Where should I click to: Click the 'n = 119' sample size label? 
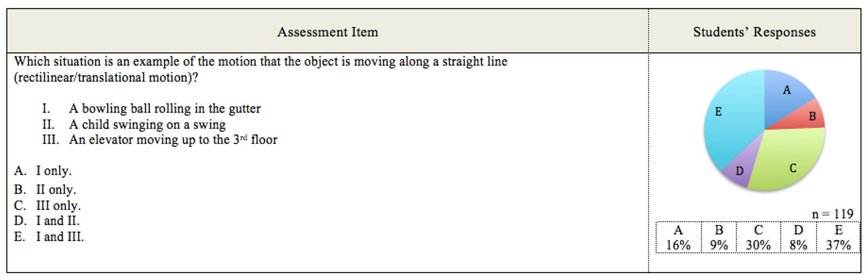pyautogui.click(x=832, y=214)
